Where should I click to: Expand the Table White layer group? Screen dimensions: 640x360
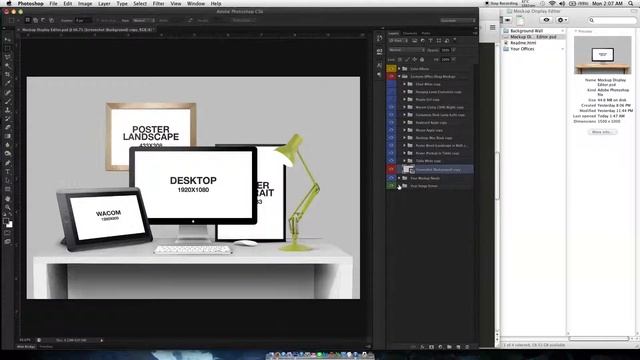(404, 161)
